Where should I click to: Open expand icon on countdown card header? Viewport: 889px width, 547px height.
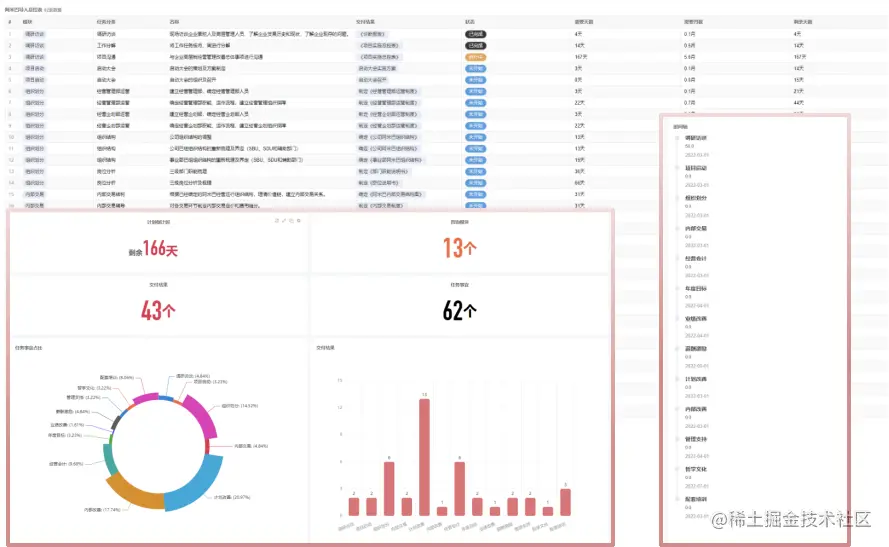284,221
